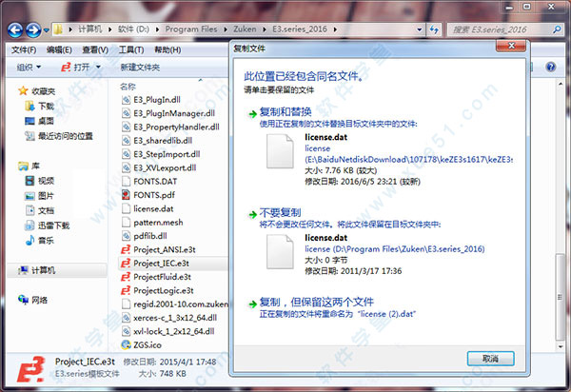Open the 帮助(H) menu
This screenshot has width=571, height=392.
coord(167,49)
